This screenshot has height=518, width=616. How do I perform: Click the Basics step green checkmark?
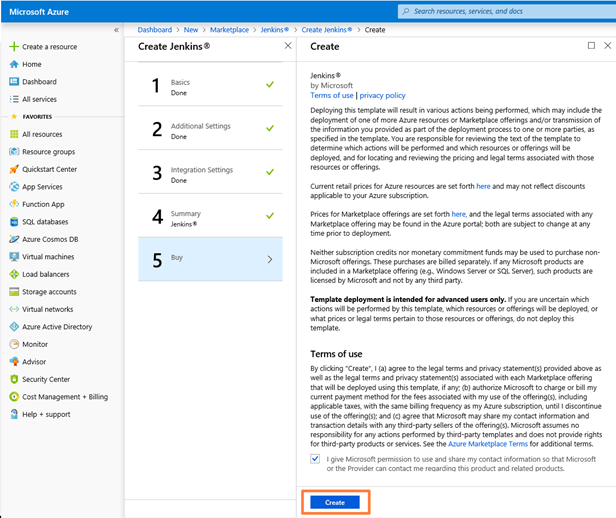pos(270,84)
